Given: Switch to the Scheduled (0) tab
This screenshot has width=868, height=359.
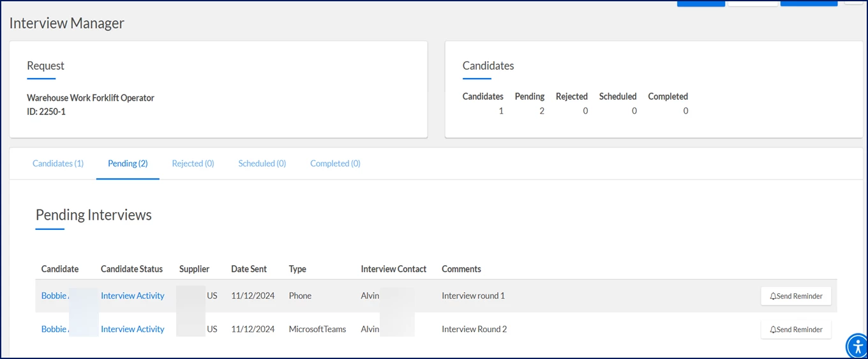Looking at the screenshot, I should [262, 164].
